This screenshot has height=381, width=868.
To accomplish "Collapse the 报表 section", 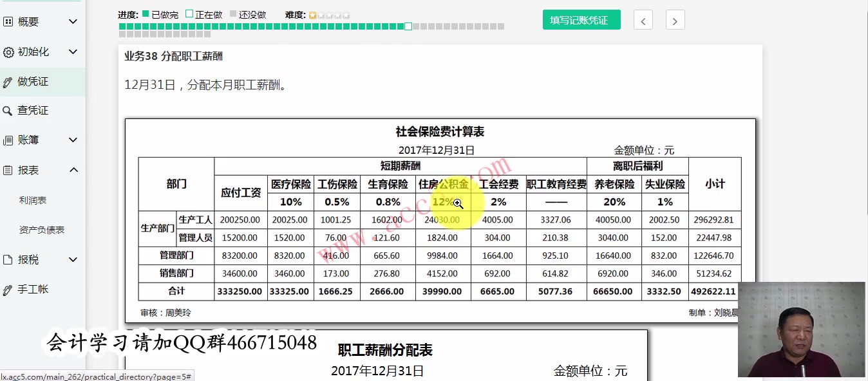I will point(72,169).
